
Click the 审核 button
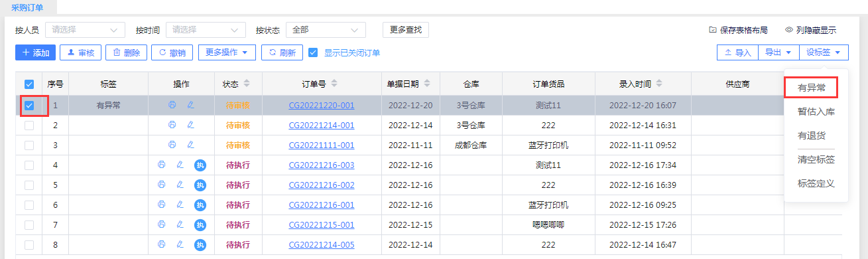coord(81,52)
